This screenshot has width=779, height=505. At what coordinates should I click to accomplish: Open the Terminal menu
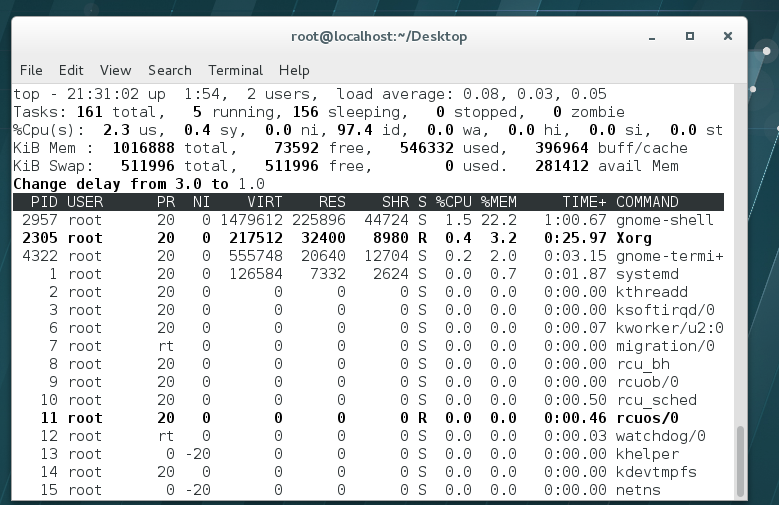235,70
